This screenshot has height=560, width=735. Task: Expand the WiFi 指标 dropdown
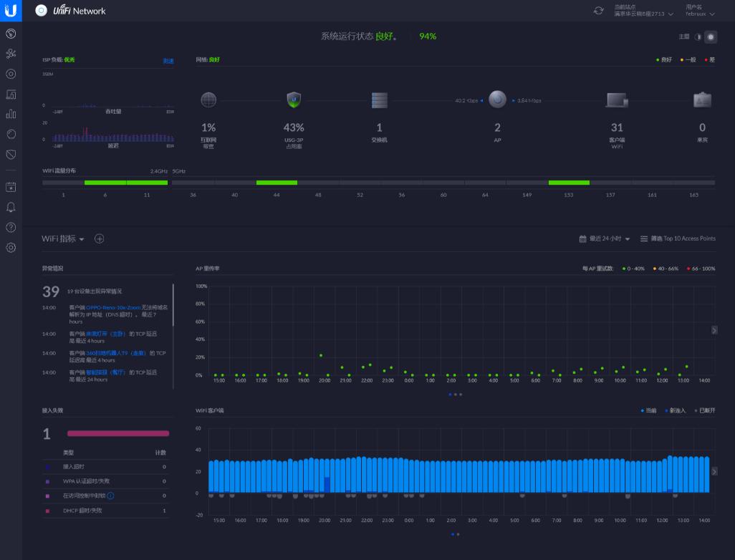coord(63,238)
